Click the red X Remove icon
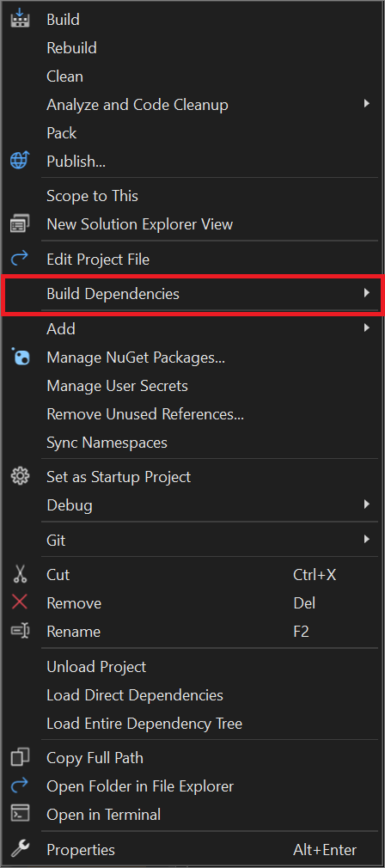Viewport: 385px width, 868px height. (x=20, y=602)
